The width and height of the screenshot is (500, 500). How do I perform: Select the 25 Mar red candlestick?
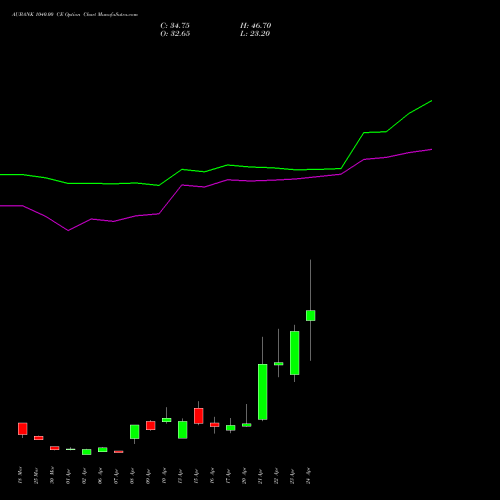[x=38, y=438]
